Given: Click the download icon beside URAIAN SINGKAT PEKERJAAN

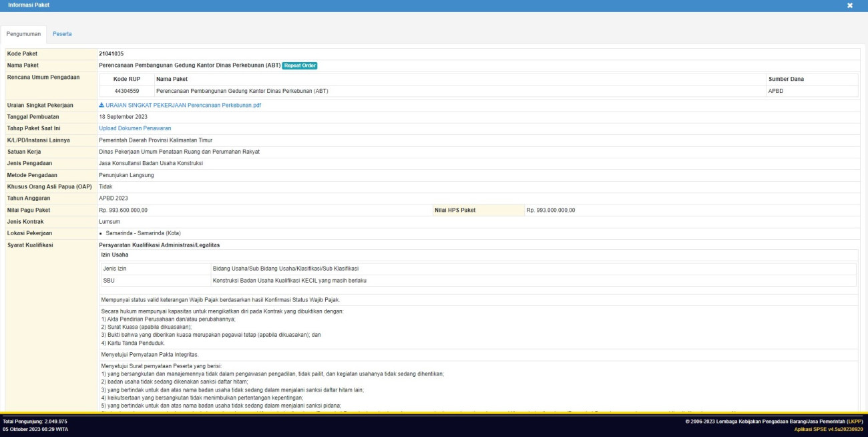Looking at the screenshot, I should (101, 105).
